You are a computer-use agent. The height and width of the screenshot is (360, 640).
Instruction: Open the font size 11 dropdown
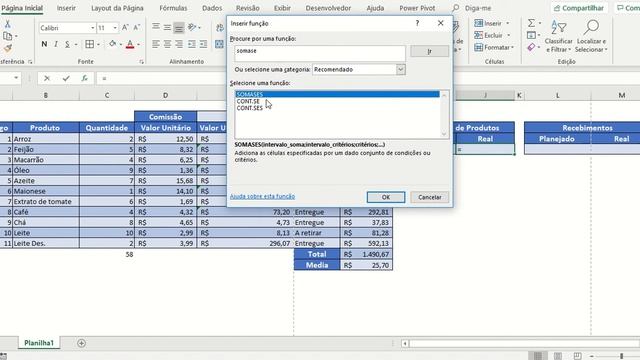[115, 28]
